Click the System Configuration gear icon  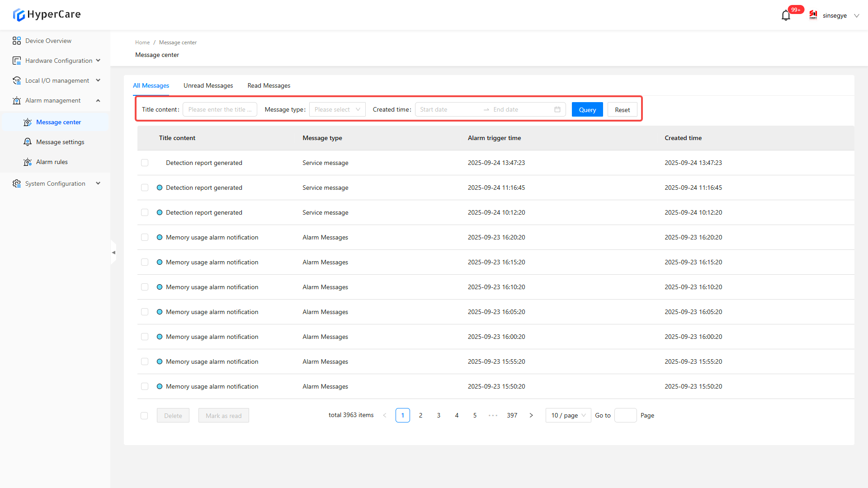(17, 183)
